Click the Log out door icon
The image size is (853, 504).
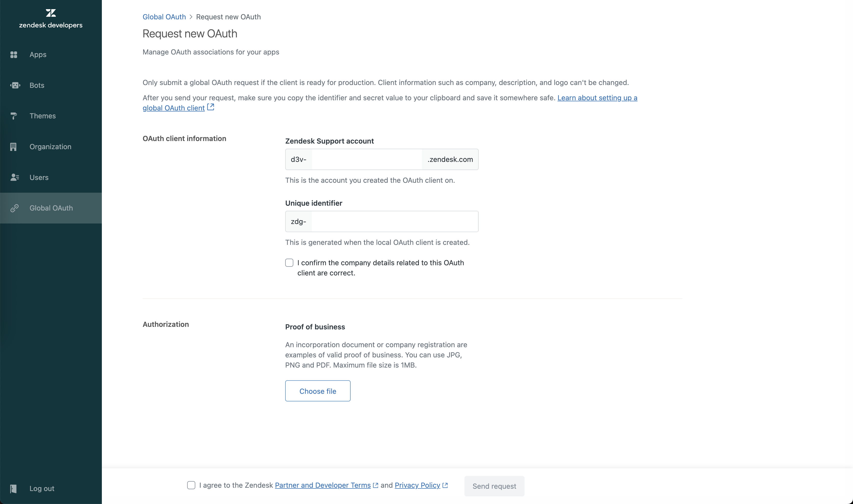tap(13, 489)
